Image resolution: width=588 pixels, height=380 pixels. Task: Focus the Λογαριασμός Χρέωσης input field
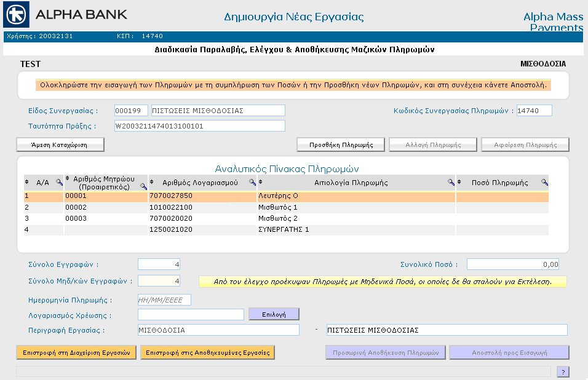coord(191,314)
